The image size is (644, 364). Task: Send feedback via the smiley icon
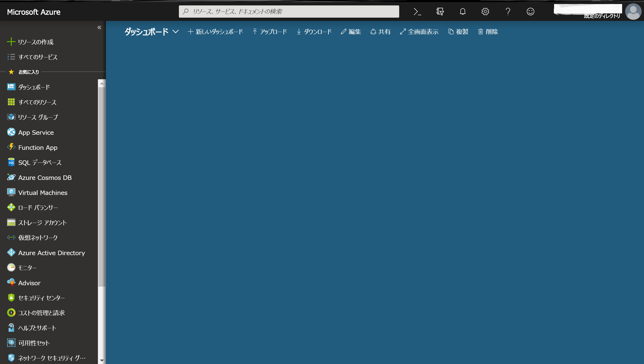click(x=530, y=12)
